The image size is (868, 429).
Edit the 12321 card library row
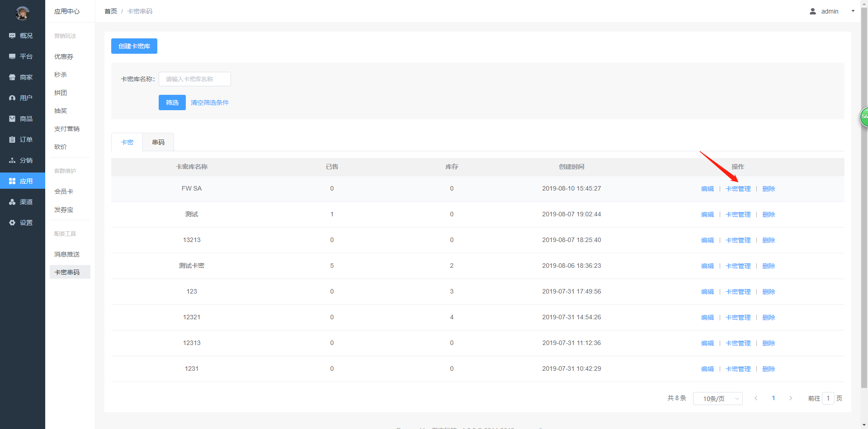coord(707,317)
